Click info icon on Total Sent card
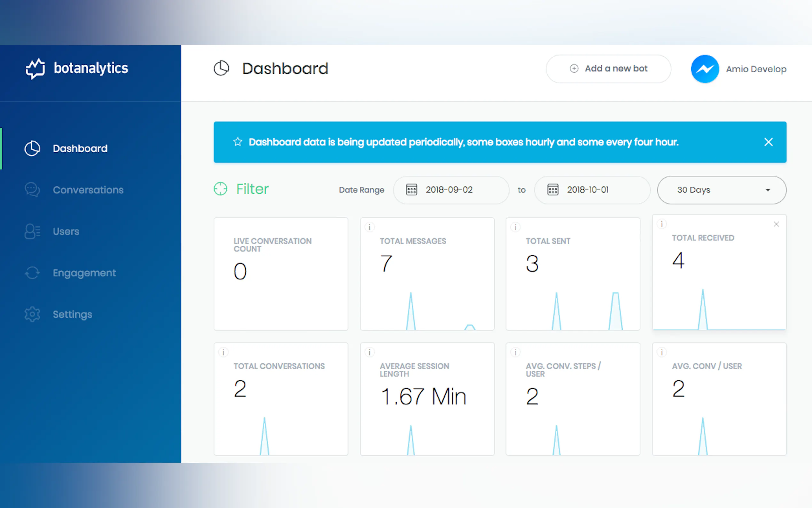This screenshot has width=812, height=508. (x=515, y=227)
